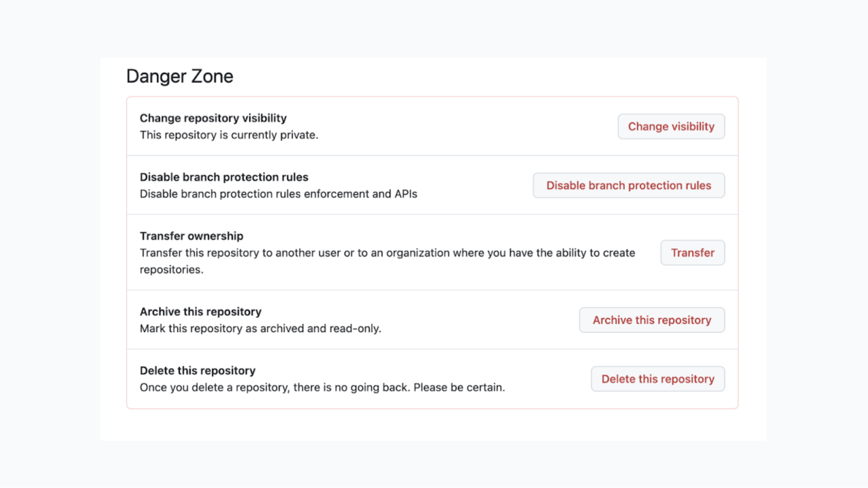Click the Archive this repository heading
This screenshot has width=868, height=488.
[x=200, y=311]
